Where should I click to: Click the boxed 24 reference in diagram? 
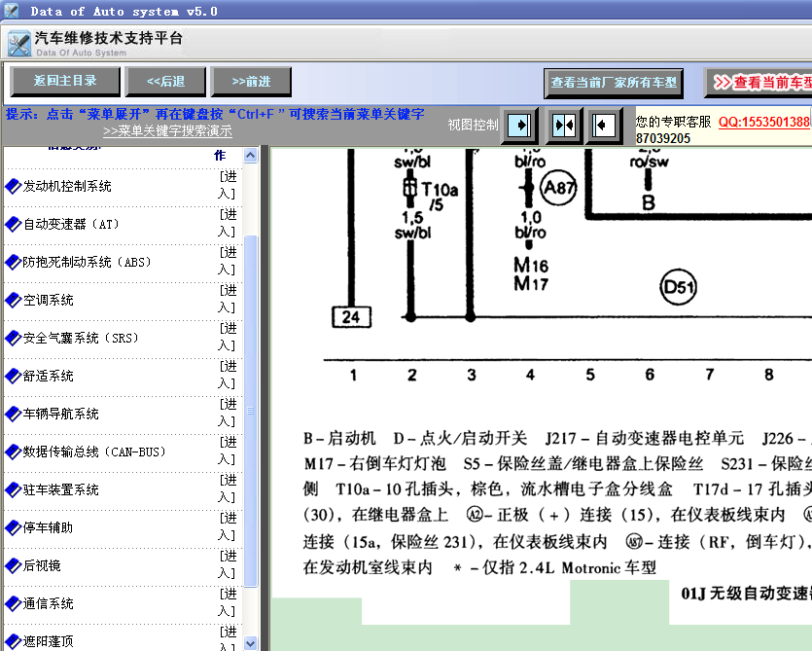(352, 316)
